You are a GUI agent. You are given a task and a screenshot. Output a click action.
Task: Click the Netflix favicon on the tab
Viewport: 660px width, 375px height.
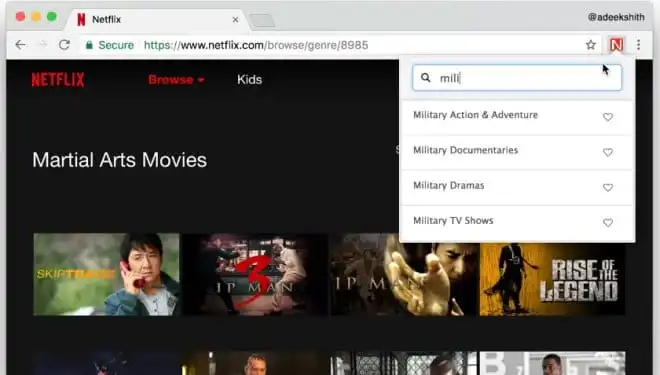(x=81, y=19)
